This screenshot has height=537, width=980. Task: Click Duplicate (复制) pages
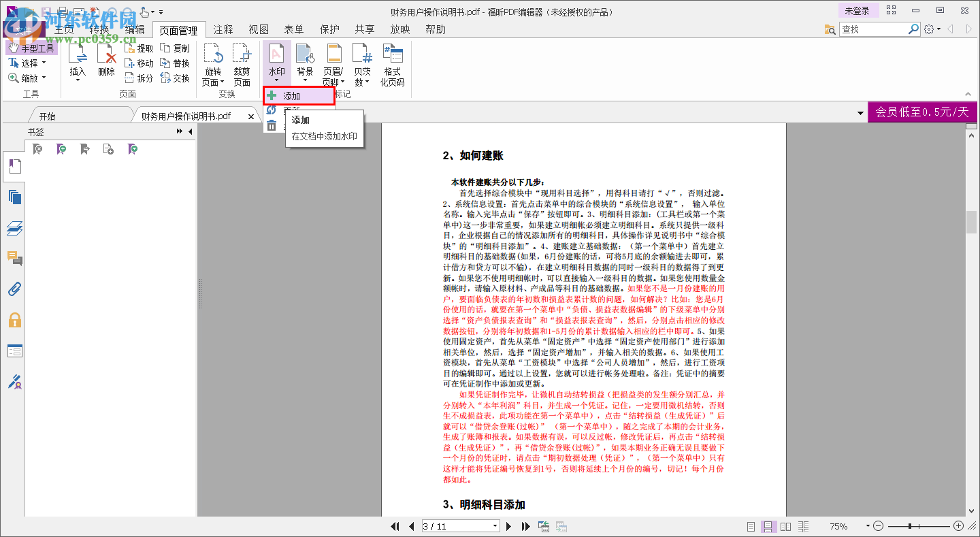(x=175, y=48)
